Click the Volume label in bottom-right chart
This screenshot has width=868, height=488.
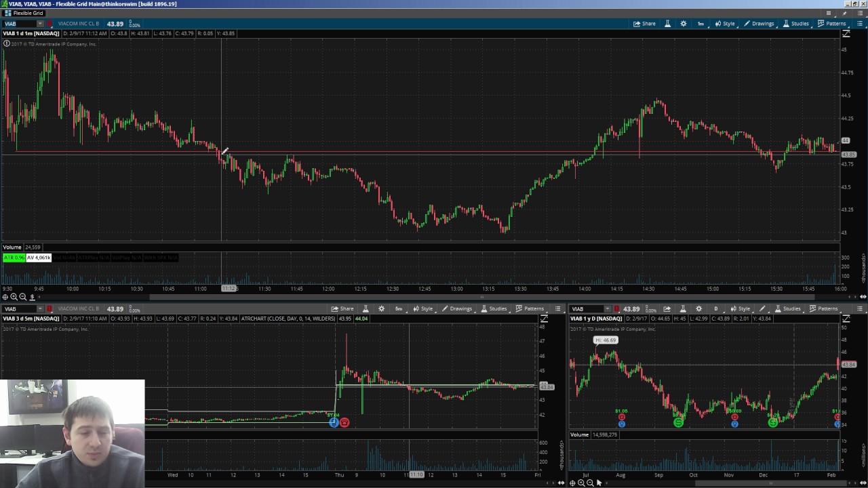580,434
